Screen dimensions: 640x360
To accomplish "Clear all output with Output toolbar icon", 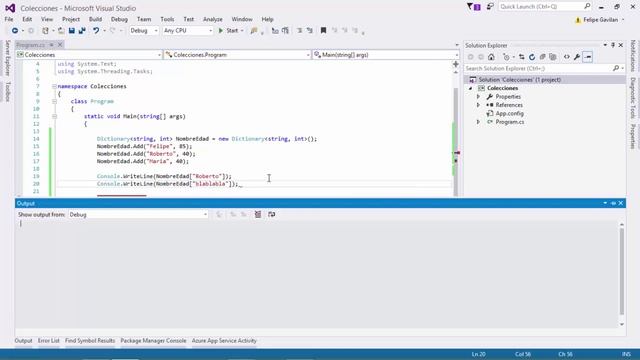I will 258,214.
